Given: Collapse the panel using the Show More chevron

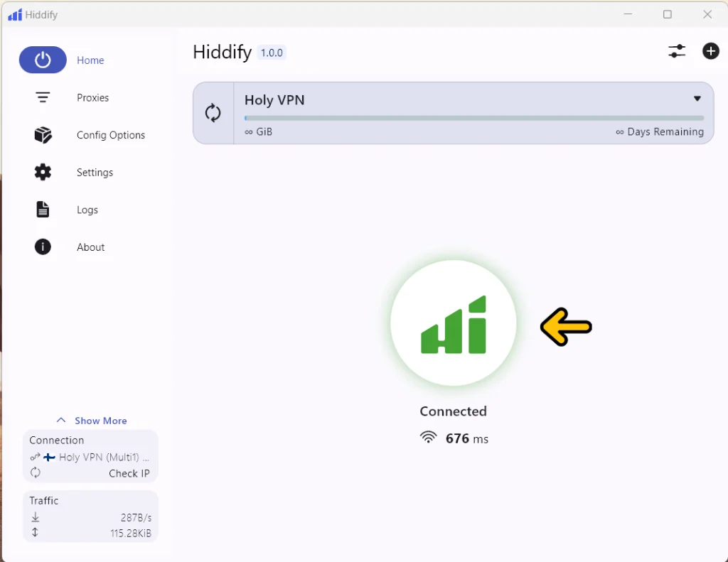Looking at the screenshot, I should point(59,420).
